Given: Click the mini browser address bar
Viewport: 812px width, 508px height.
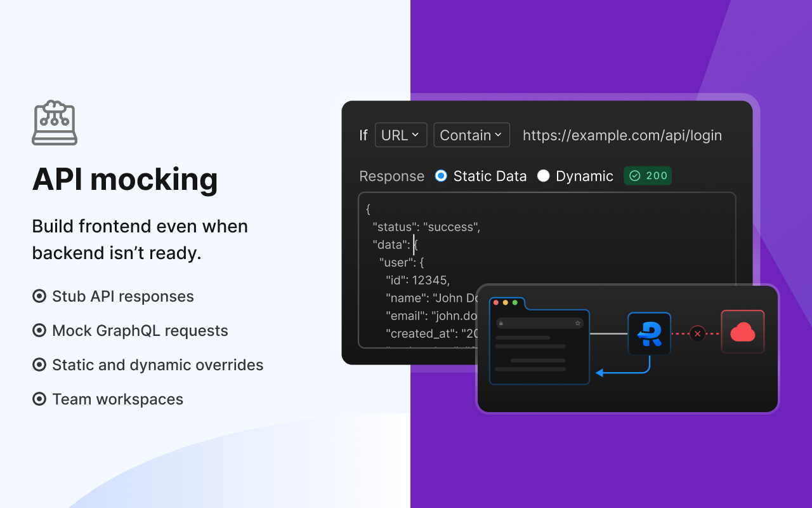Looking at the screenshot, I should pos(539,323).
